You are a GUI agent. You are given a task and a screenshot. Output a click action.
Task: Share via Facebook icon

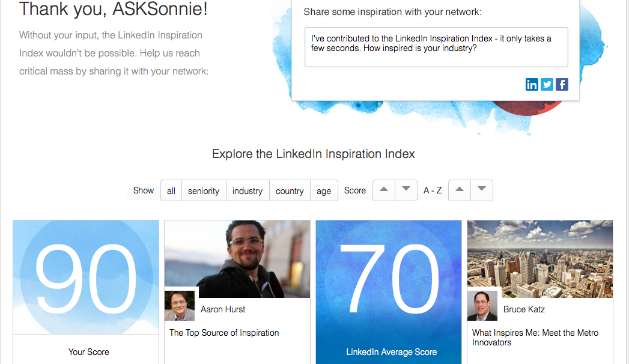pos(562,85)
